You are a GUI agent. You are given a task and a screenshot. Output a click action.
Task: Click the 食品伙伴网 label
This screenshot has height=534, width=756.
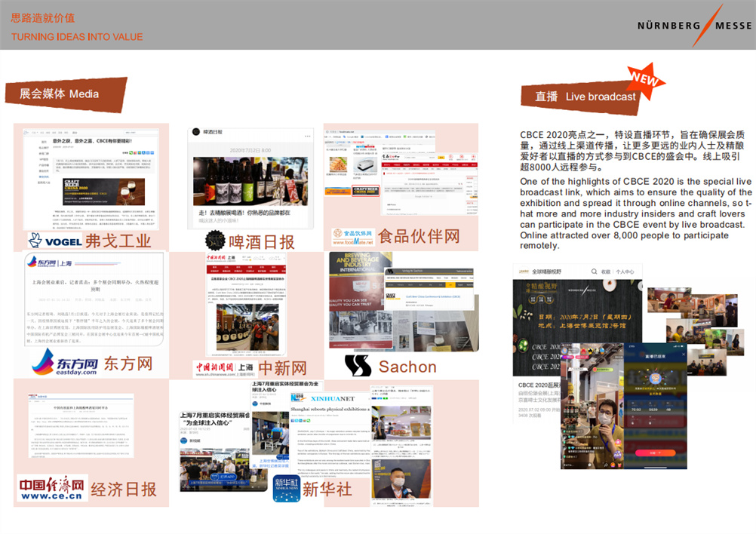click(419, 237)
